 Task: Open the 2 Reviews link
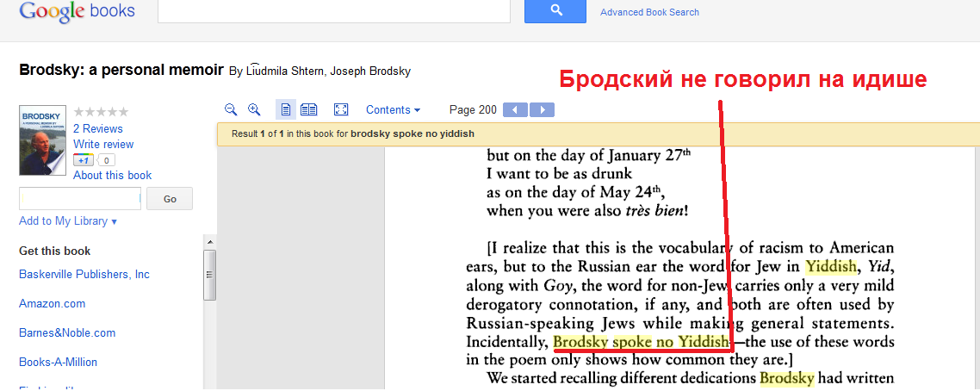pos(97,128)
